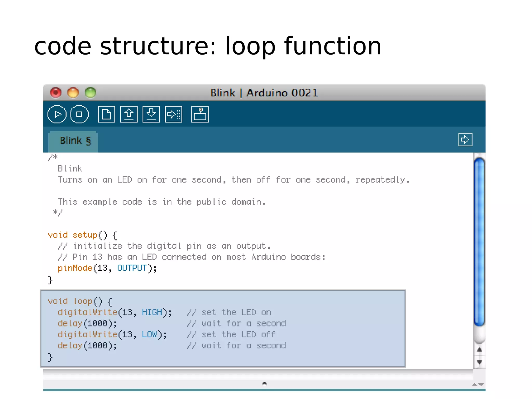This screenshot has height=399, width=532.
Task: Create a new sketch with New icon
Action: point(107,114)
